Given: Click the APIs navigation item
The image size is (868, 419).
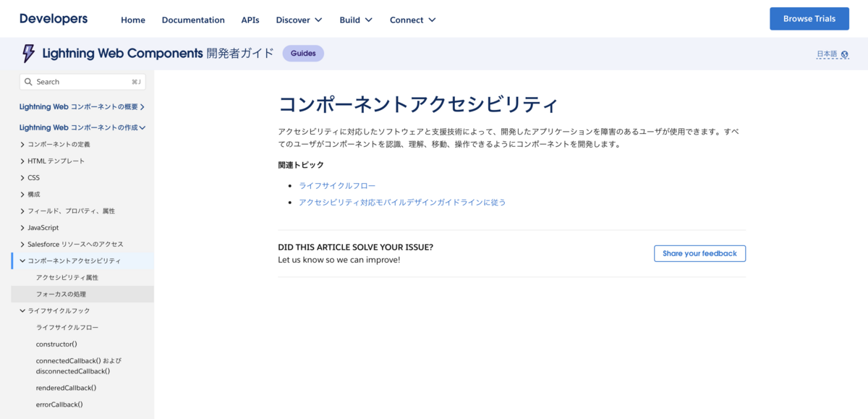Looking at the screenshot, I should click(250, 20).
